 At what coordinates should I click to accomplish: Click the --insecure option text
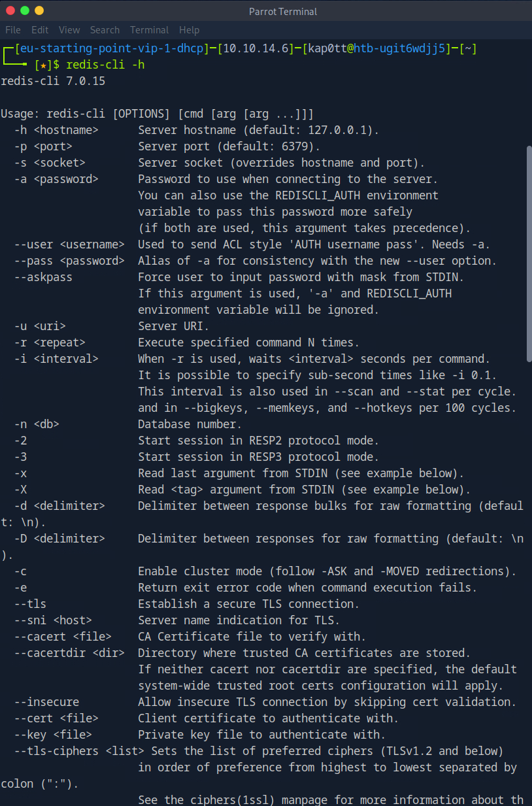click(x=46, y=702)
